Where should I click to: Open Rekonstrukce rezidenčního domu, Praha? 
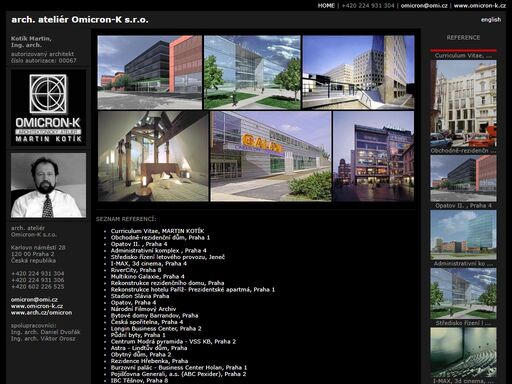point(167,283)
